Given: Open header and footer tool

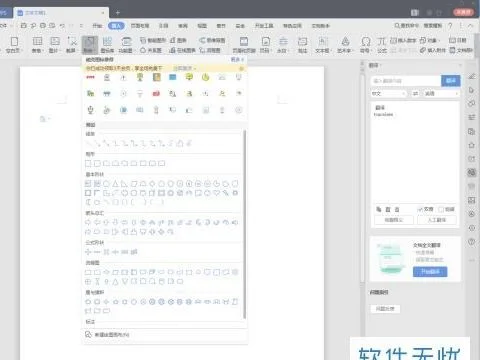Looking at the screenshot, I should tap(244, 45).
